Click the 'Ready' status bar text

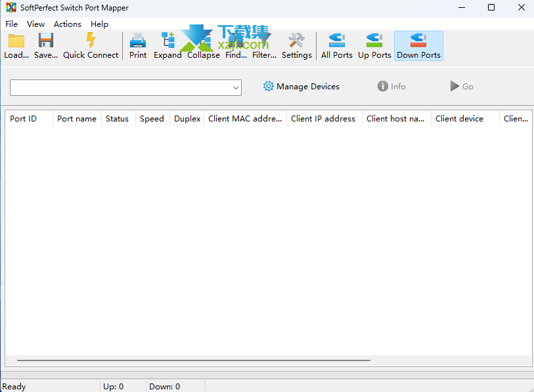[14, 387]
